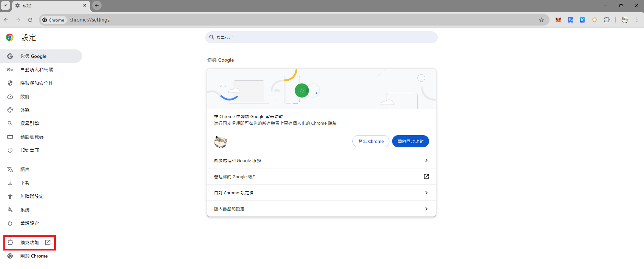Open the profile avatar in toolbar
This screenshot has height=269, width=644.
tap(625, 20)
